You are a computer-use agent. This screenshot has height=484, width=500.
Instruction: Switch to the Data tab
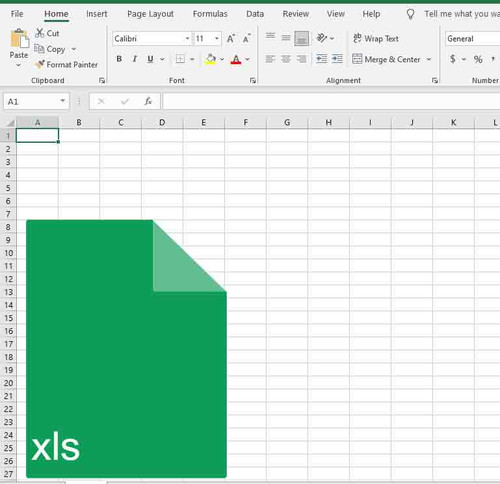[x=255, y=14]
